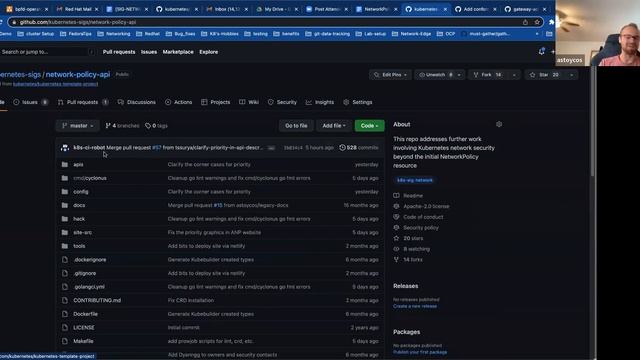Open the green Code dropdown
This screenshot has height=360, width=640.
coord(369,126)
